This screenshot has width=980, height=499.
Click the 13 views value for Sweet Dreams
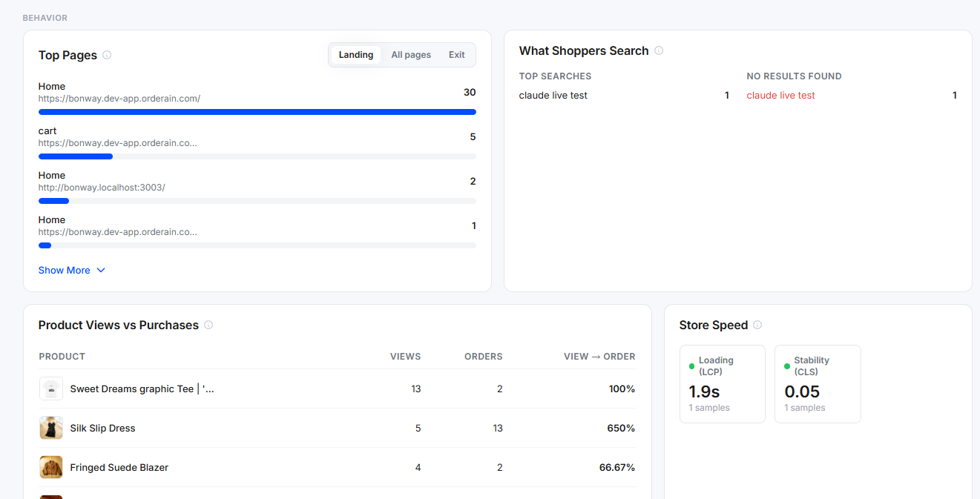pyautogui.click(x=416, y=389)
